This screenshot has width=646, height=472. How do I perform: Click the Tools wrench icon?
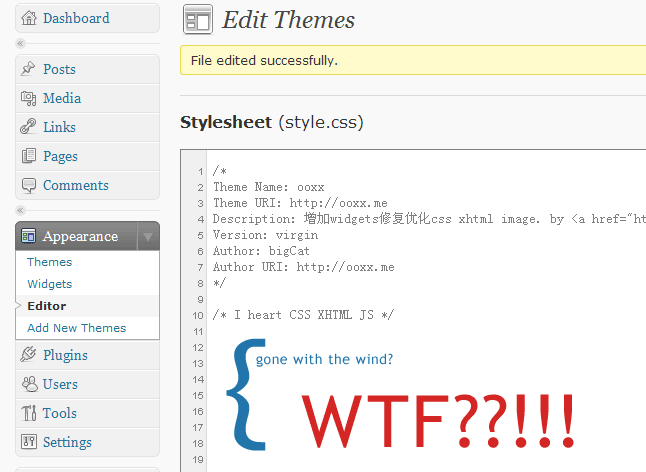coord(29,413)
